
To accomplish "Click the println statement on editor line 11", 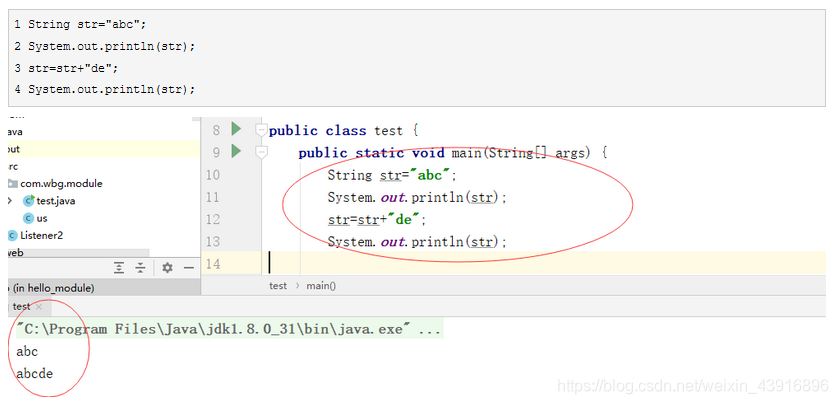I will (x=417, y=198).
